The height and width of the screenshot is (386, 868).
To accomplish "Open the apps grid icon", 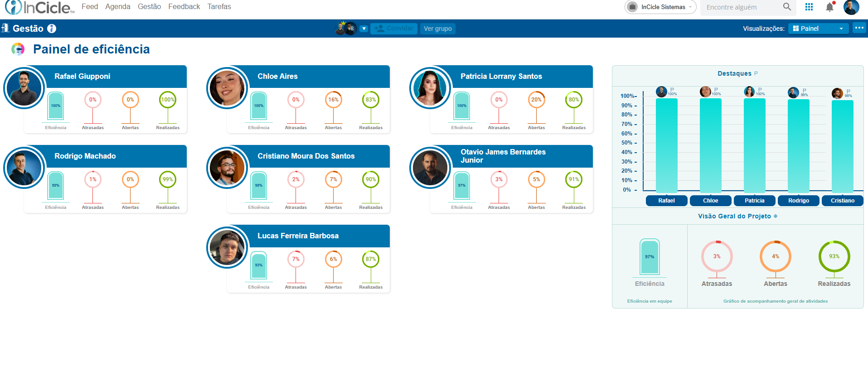I will coord(809,7).
